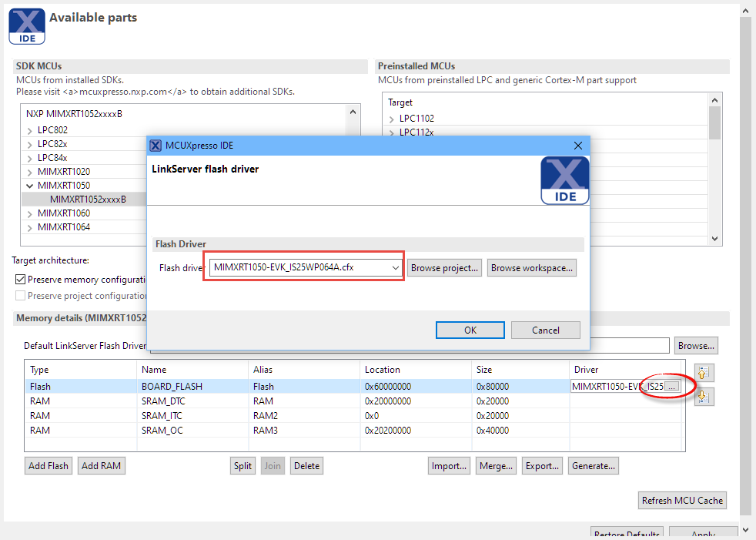Expand LPC1102 in Preinstalled MCUs list
The width and height of the screenshot is (756, 540).
(x=392, y=119)
